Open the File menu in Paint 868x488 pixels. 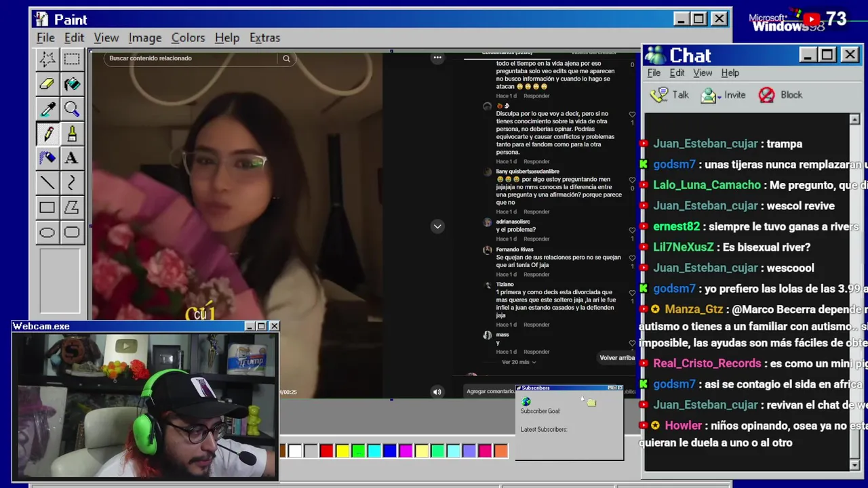point(45,38)
